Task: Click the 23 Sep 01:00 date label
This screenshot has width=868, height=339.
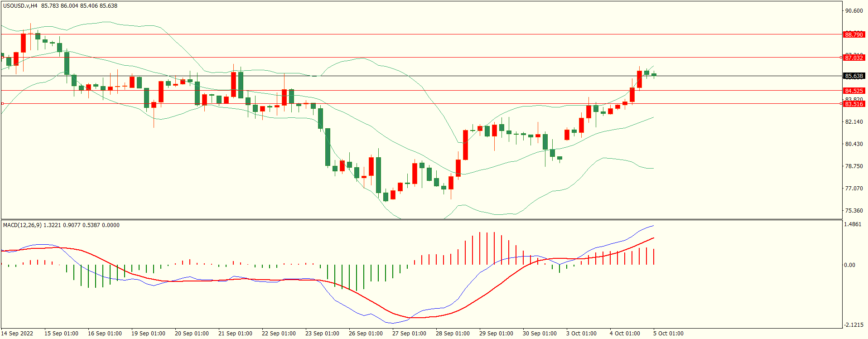Action: tap(322, 334)
